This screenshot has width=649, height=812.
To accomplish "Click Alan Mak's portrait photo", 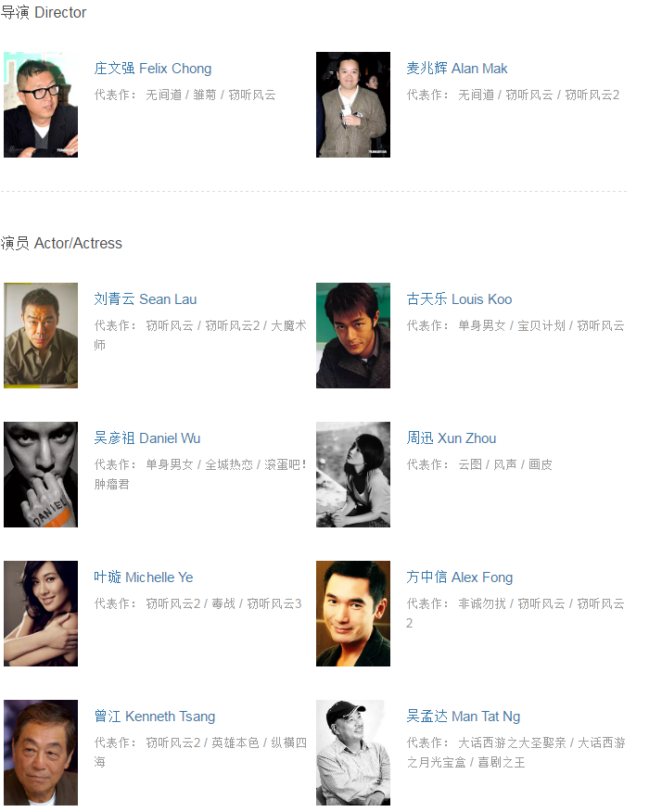I will point(353,105).
